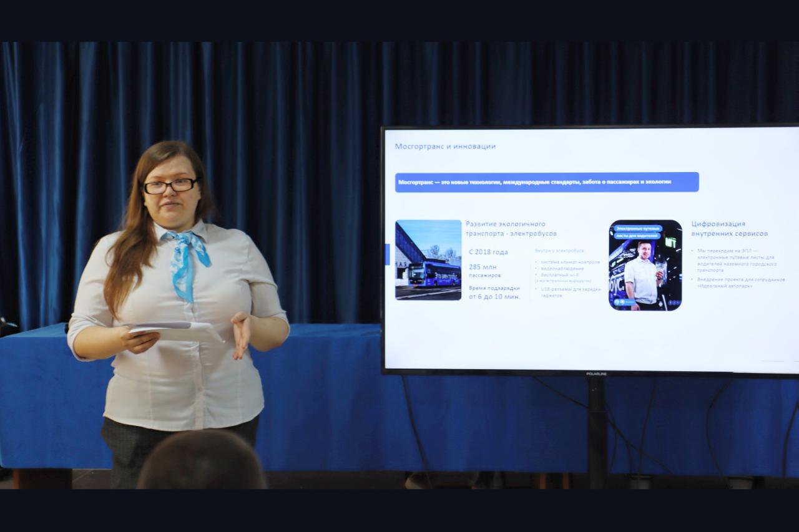The width and height of the screenshot is (799, 532).
Task: Click the 'Внутри у электробуса' subheading
Action: pos(559,250)
